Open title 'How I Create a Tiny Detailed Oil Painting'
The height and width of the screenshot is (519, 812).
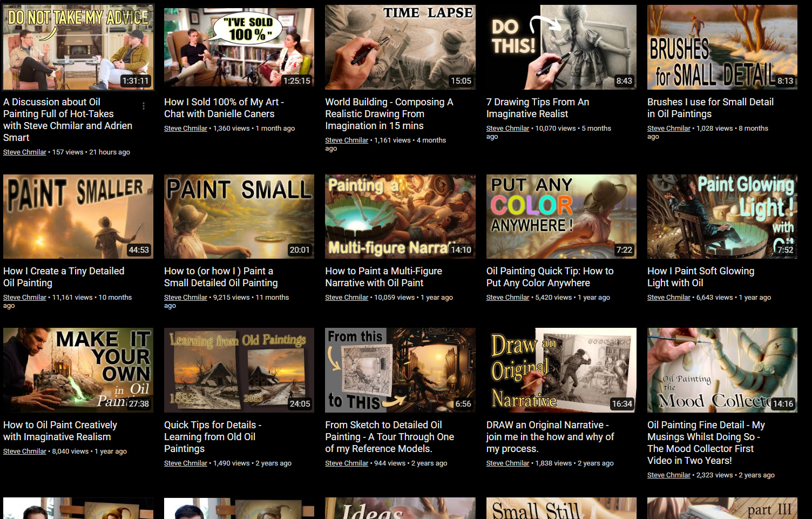[x=64, y=277]
